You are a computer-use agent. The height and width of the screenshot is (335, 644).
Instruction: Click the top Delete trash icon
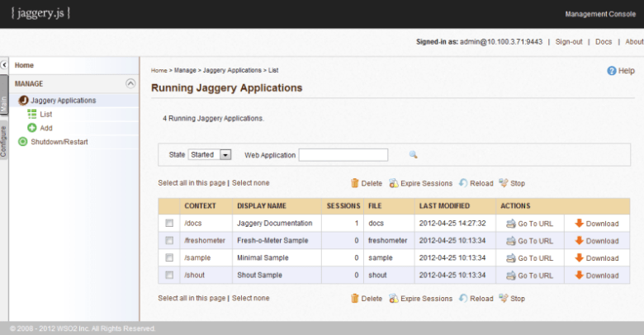[355, 183]
